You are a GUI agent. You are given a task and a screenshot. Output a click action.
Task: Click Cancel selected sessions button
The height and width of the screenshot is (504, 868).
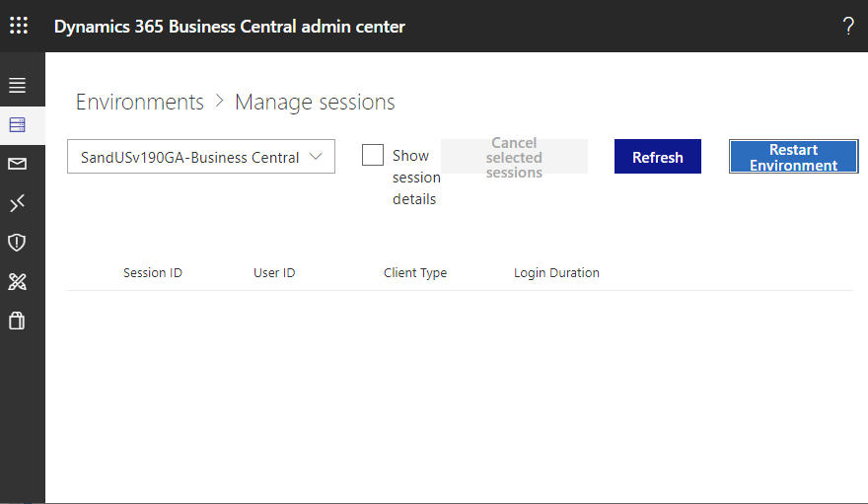(x=514, y=157)
